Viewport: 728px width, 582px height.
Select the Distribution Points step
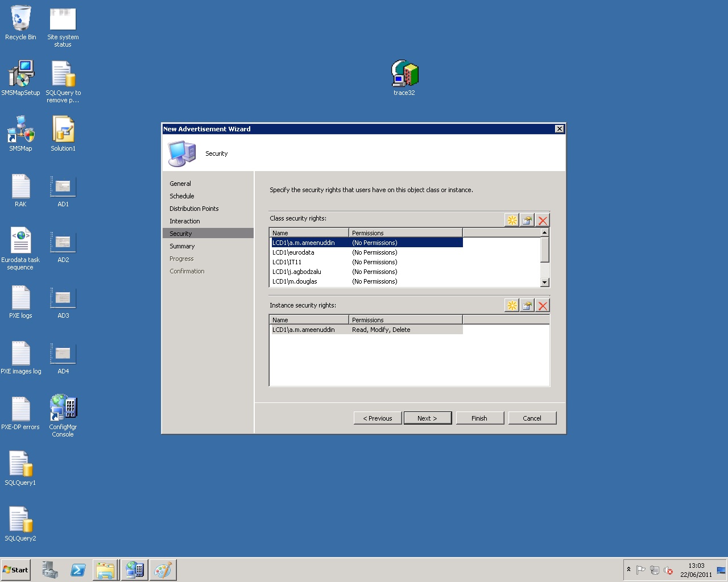194,208
